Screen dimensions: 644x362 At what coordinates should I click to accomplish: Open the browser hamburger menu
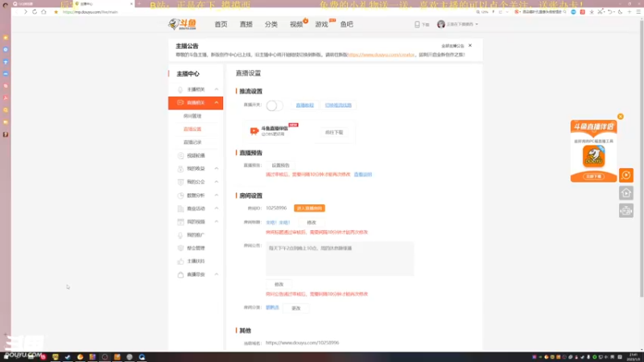click(638, 12)
